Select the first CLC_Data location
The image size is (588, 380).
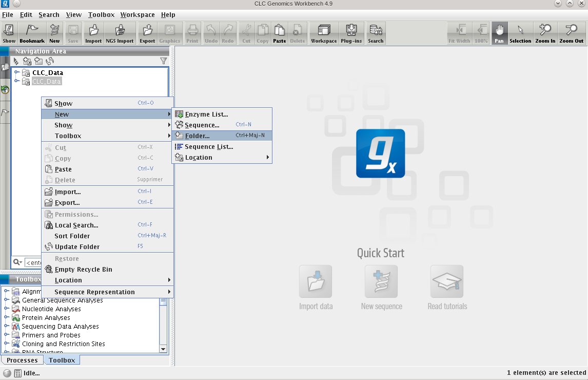point(48,72)
